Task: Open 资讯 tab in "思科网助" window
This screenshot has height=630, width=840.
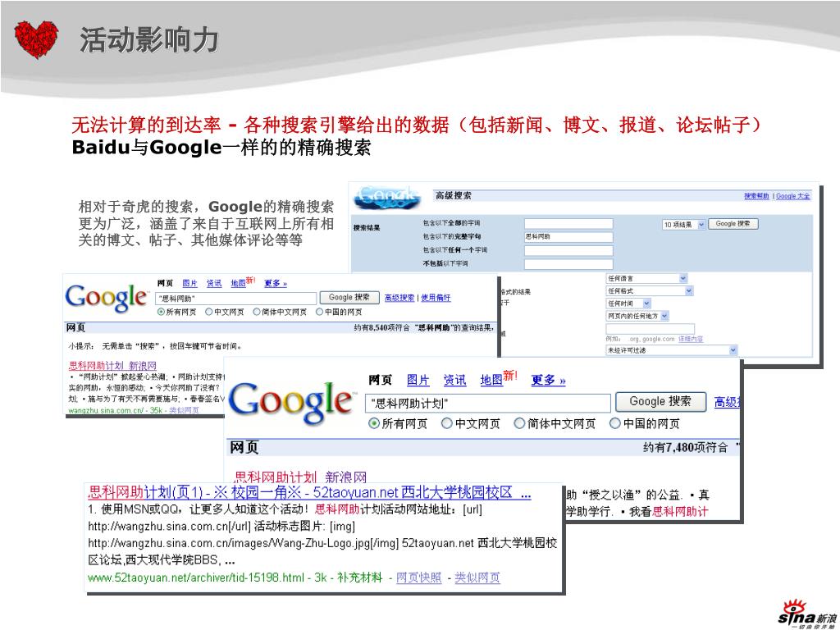Action: click(x=214, y=283)
